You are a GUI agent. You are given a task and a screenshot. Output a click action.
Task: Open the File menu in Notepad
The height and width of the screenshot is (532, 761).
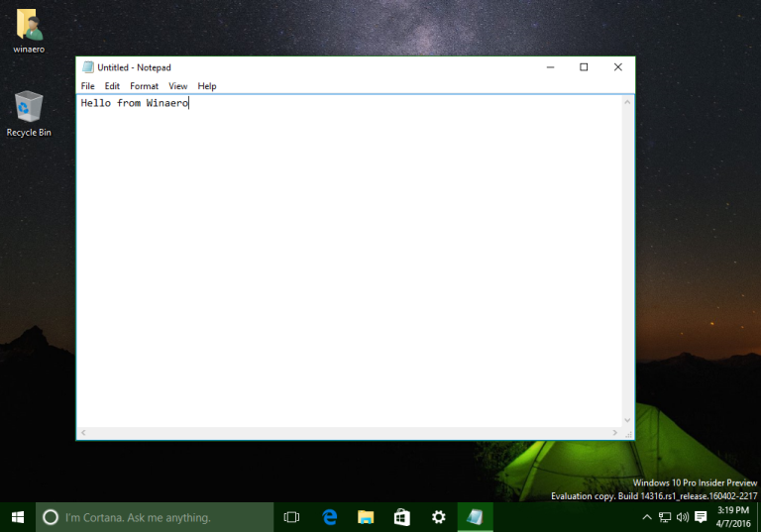point(88,86)
